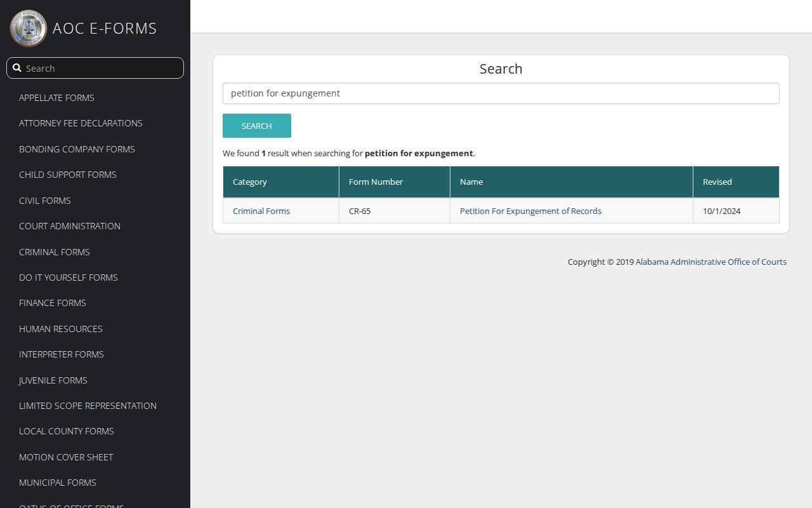Screen dimensions: 812x508
Task: Open Attorney Fee Declarations in sidebar
Action: (x=81, y=123)
